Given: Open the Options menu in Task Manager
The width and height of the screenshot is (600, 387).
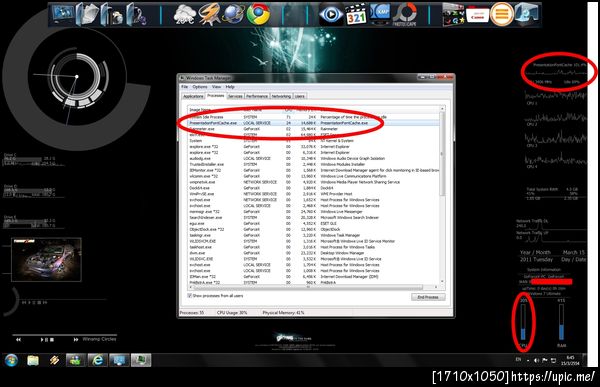Looking at the screenshot, I should [200, 87].
